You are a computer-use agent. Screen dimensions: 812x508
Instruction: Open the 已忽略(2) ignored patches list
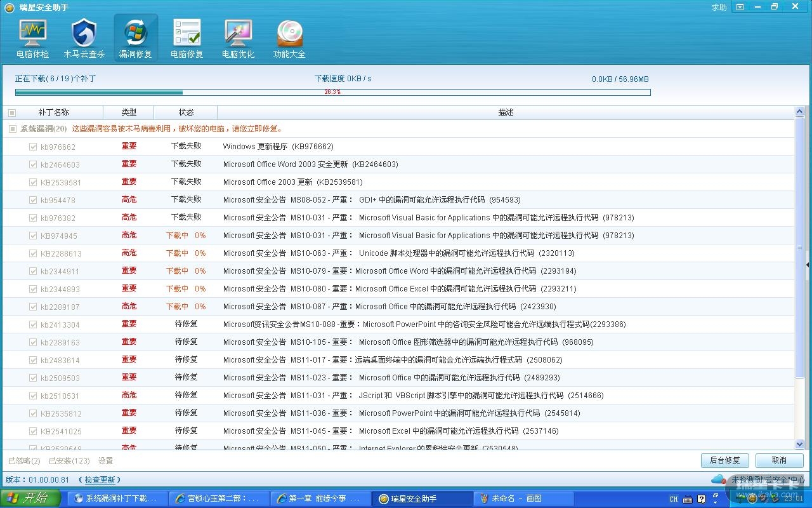tap(24, 461)
